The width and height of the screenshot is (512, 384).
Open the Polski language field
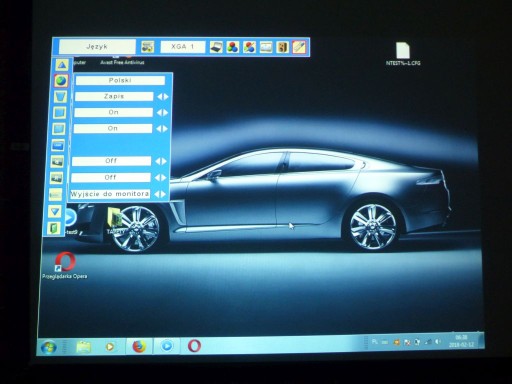pos(120,80)
